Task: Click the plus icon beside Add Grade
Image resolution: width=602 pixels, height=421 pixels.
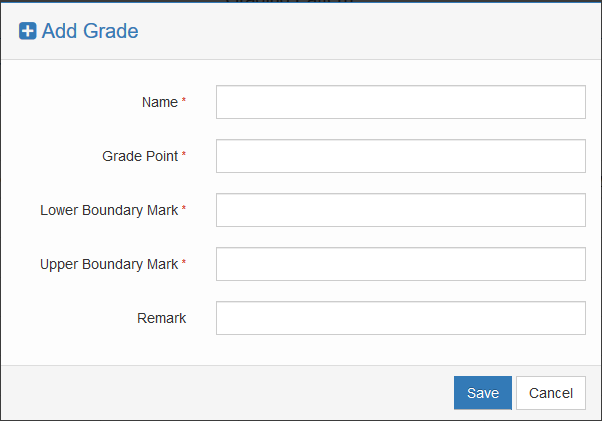Action: coord(28,32)
